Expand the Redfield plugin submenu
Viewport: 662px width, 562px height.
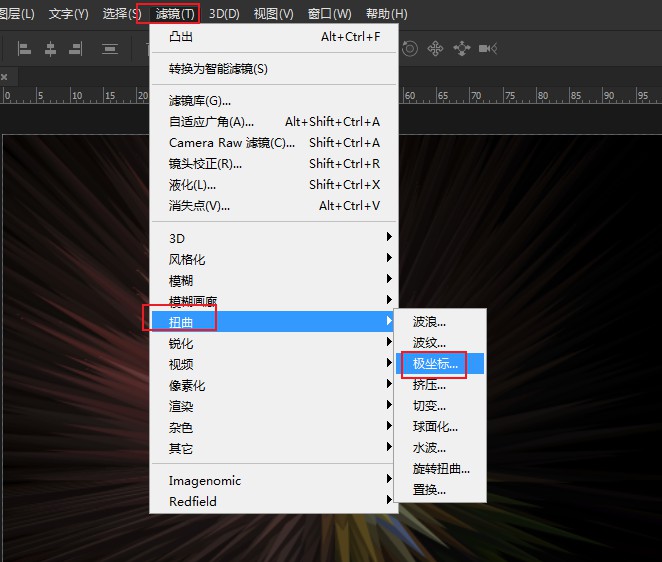click(x=274, y=502)
